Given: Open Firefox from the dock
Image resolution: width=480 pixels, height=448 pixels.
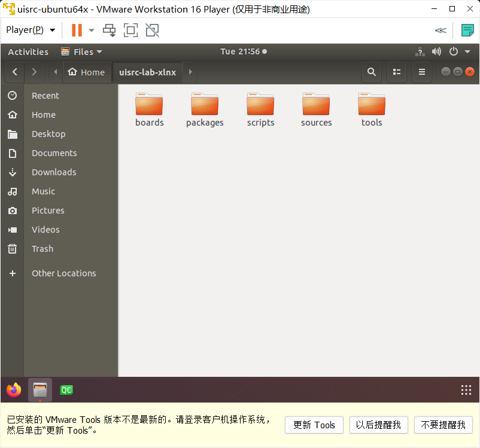Looking at the screenshot, I should pyautogui.click(x=14, y=390).
